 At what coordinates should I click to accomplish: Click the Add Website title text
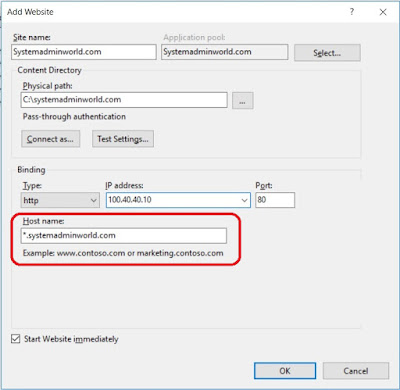(x=30, y=12)
